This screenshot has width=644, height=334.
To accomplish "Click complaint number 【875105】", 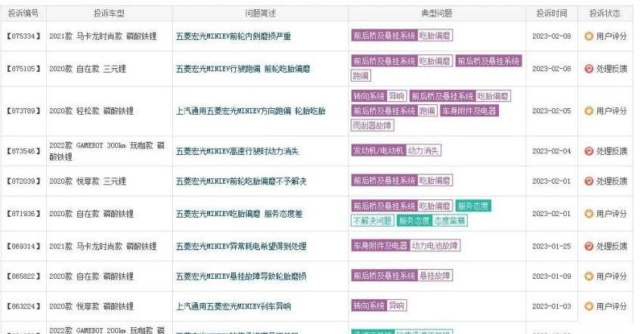I will coord(23,69).
